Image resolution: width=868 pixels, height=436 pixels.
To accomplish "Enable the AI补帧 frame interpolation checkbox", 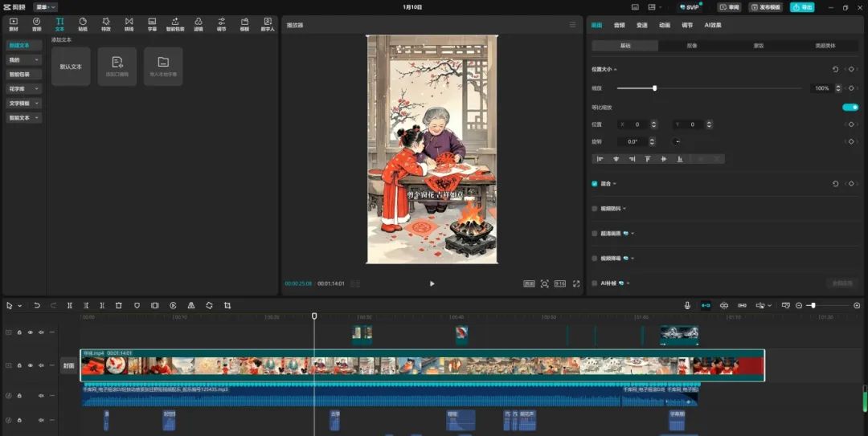I will point(595,283).
